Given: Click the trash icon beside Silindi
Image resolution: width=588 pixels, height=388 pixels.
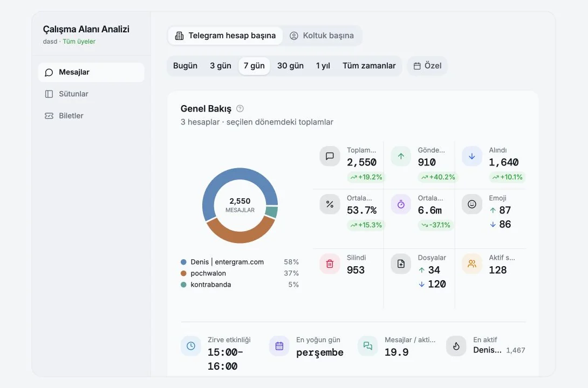Looking at the screenshot, I should point(330,264).
